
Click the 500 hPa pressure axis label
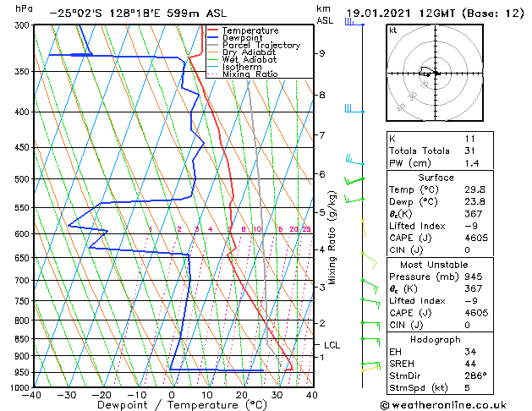pos(22,179)
